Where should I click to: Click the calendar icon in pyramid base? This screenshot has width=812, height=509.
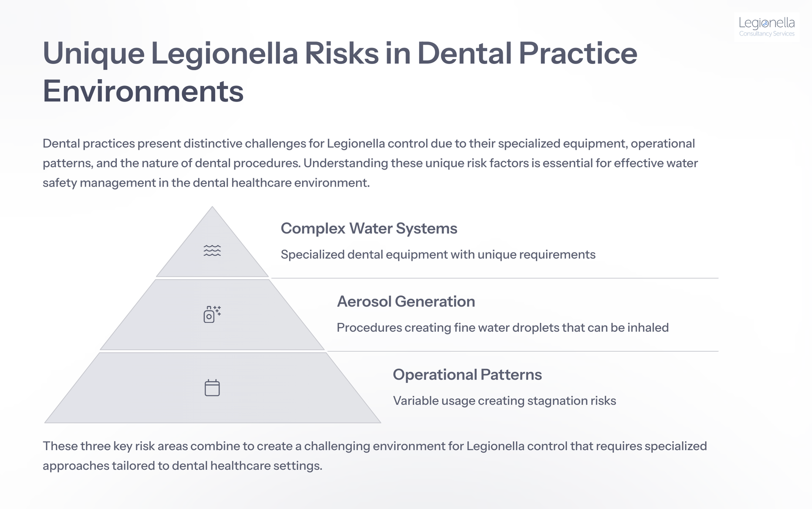coord(212,388)
